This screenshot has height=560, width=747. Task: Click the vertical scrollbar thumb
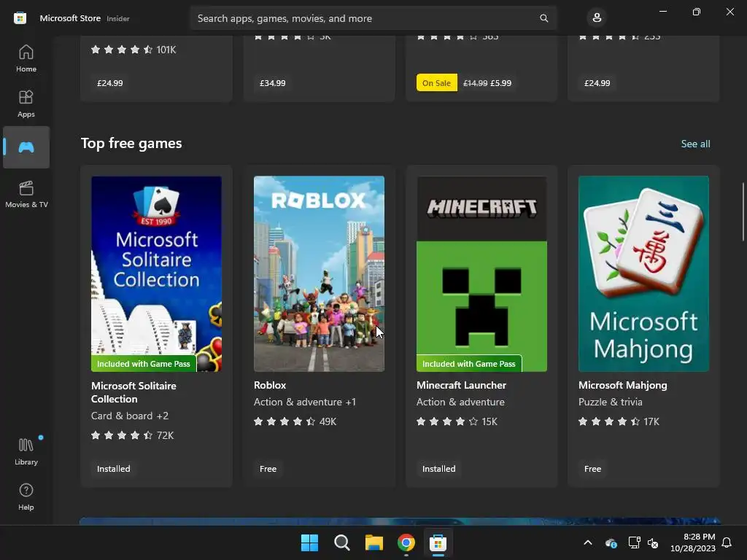click(x=743, y=211)
